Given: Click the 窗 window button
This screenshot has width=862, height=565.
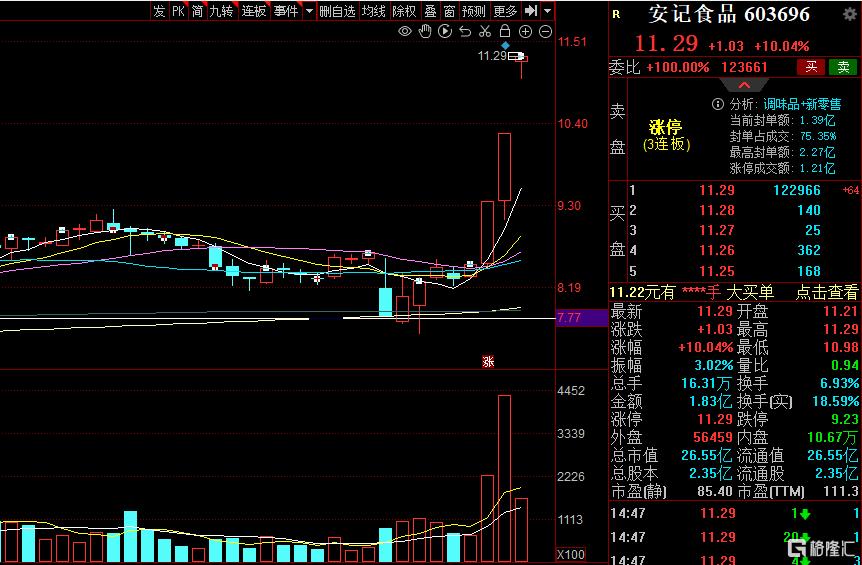Looking at the screenshot, I should tap(449, 11).
